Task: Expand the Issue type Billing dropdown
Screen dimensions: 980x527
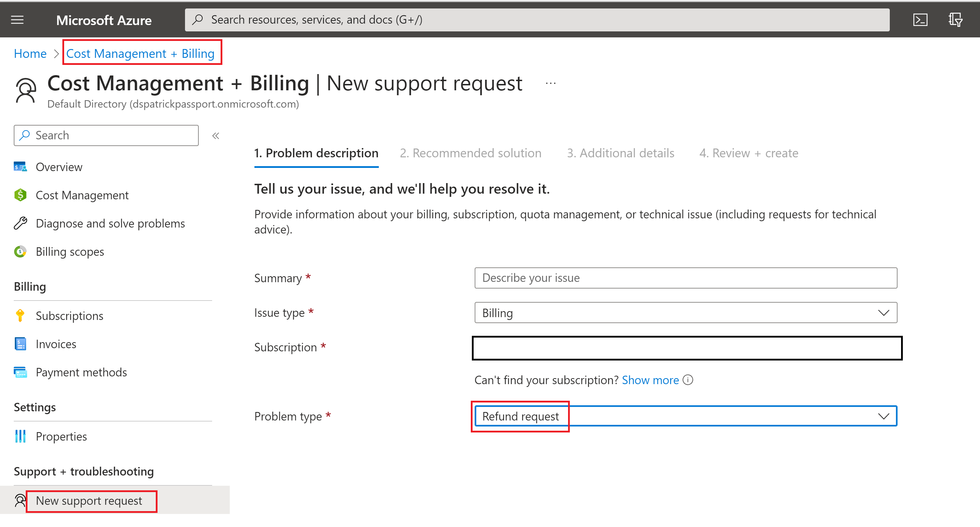Action: (685, 313)
